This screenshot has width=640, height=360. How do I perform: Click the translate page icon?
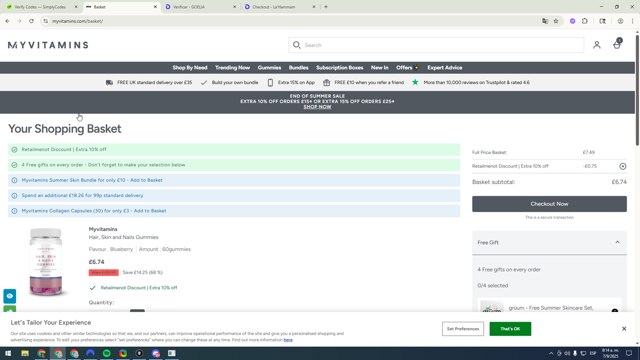(545, 21)
